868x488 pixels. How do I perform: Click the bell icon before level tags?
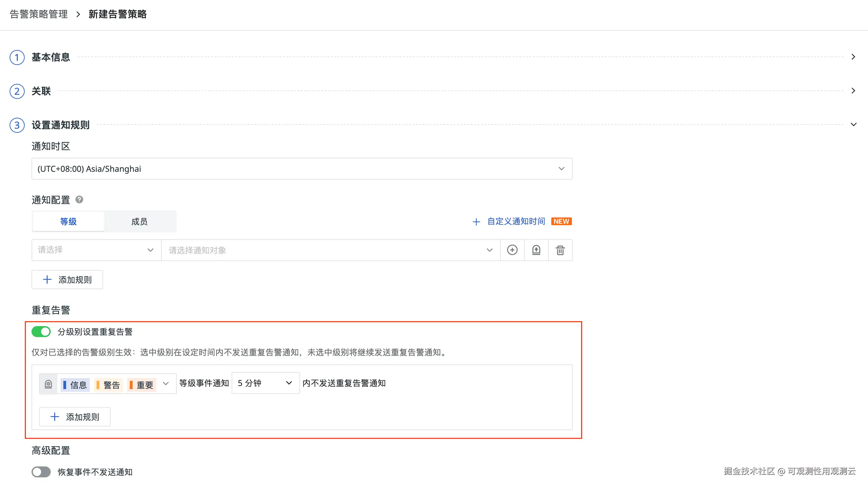coord(48,384)
